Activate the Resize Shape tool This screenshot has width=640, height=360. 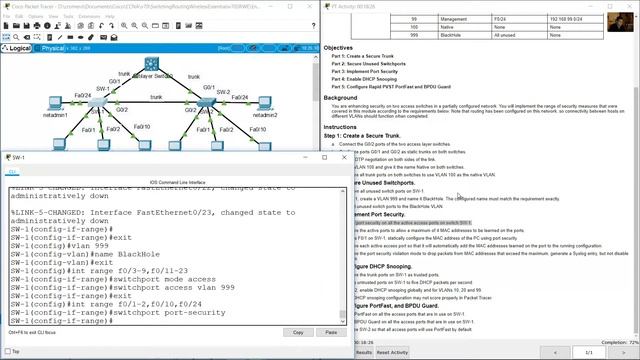pyautogui.click(x=37, y=37)
